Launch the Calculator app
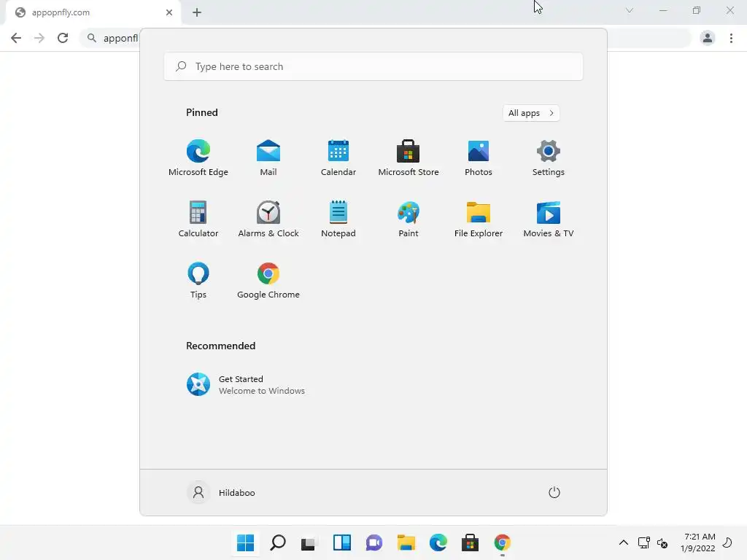747x560 pixels. coord(198,219)
